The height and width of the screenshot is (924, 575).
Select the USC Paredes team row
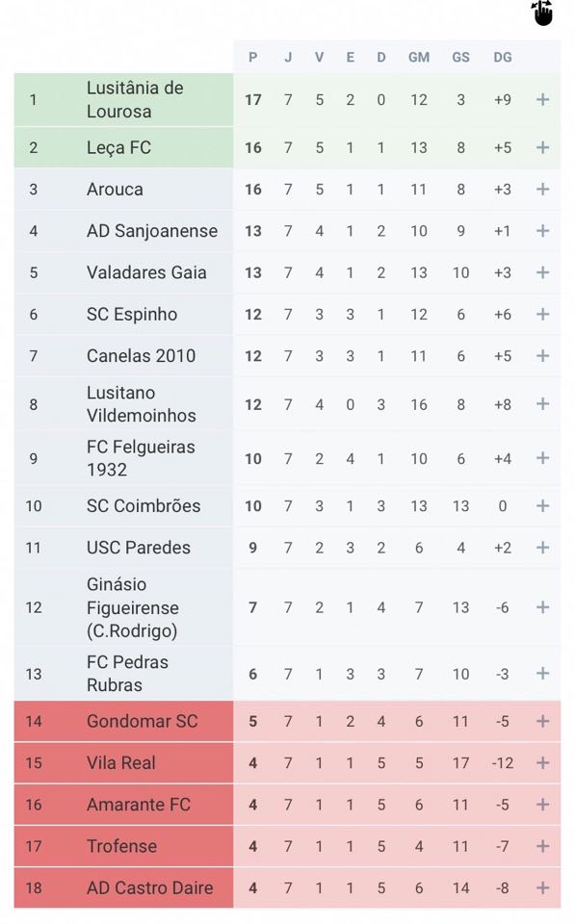point(287,548)
